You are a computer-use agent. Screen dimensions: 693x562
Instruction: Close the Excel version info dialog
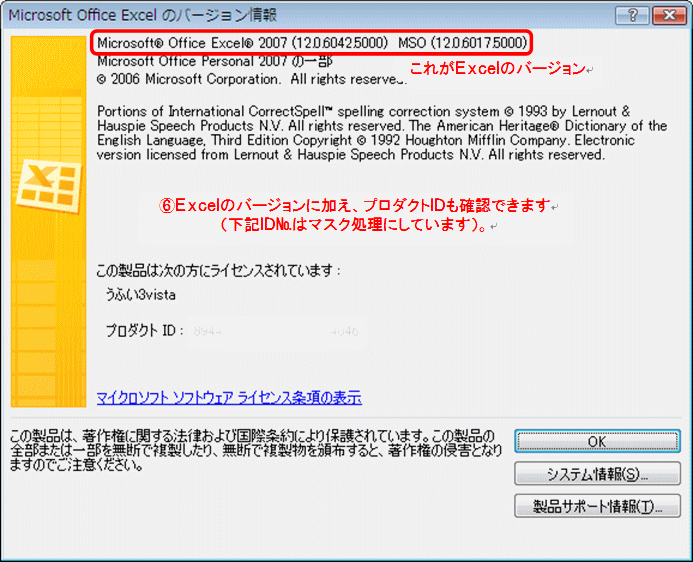coord(669,15)
